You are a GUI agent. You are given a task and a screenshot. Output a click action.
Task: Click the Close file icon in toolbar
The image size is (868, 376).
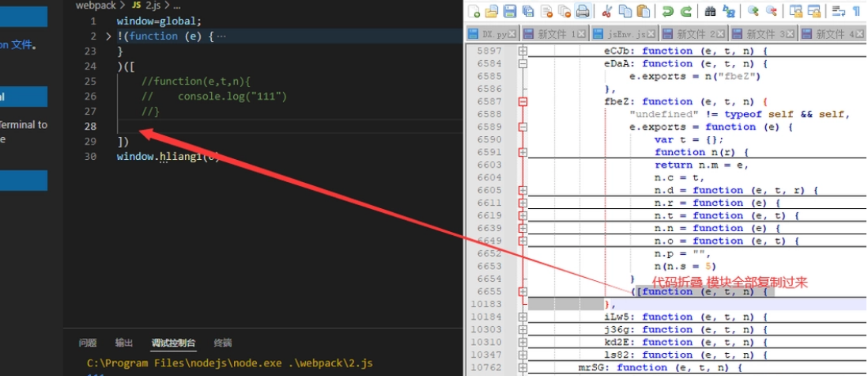(546, 10)
